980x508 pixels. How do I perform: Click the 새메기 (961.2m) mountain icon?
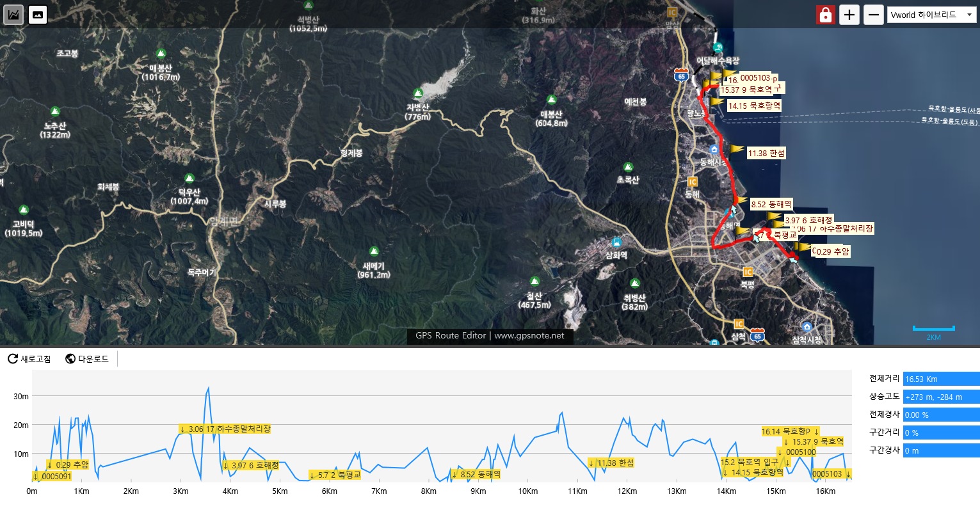pos(375,251)
